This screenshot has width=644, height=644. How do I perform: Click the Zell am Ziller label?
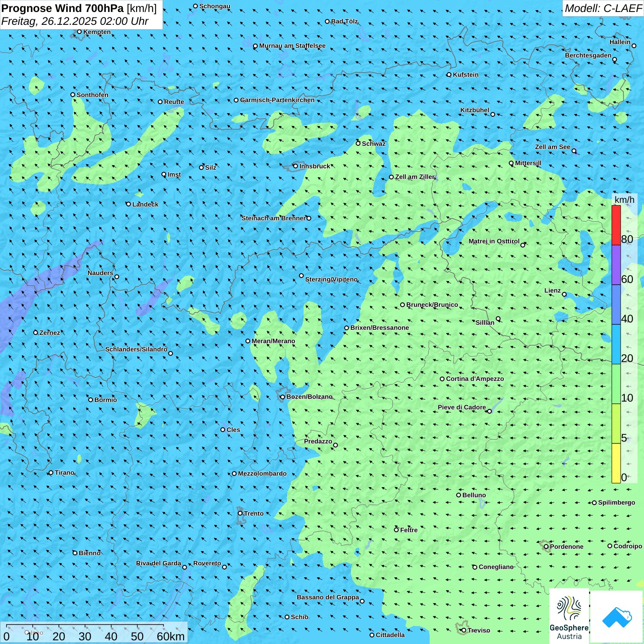coord(415,177)
